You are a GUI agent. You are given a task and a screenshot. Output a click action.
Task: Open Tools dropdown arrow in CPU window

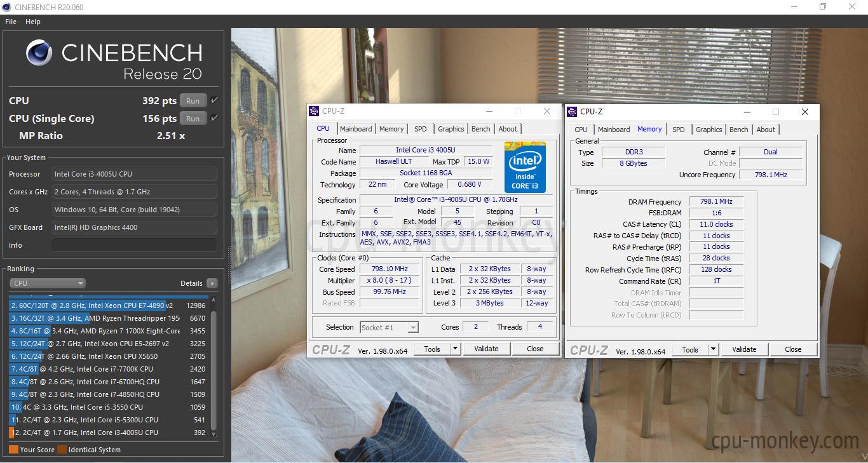tap(455, 349)
